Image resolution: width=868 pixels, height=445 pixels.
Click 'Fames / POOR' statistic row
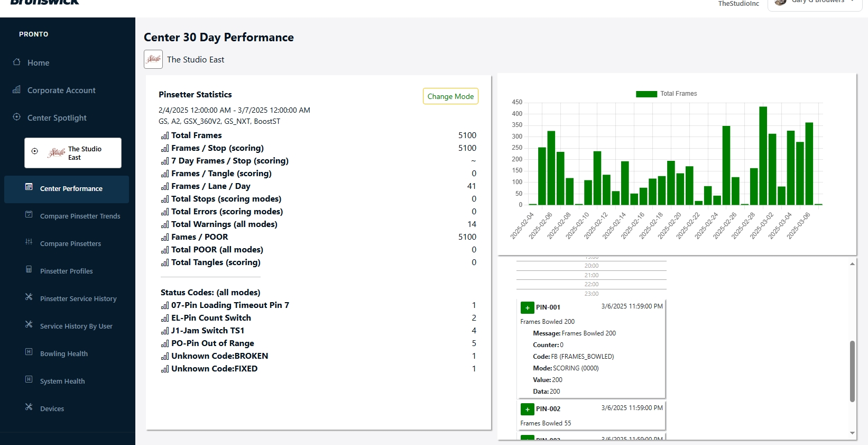click(318, 237)
